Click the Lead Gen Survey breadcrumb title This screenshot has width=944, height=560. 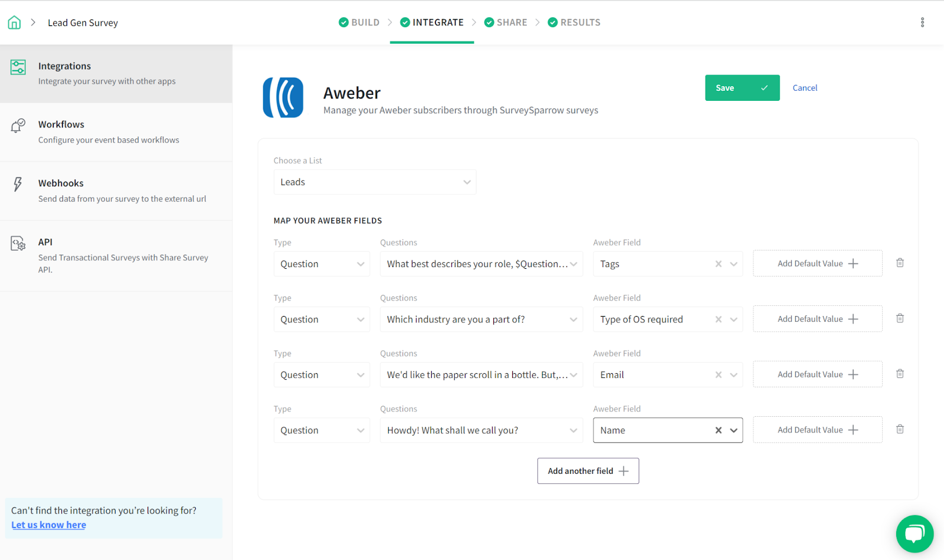[x=83, y=23]
